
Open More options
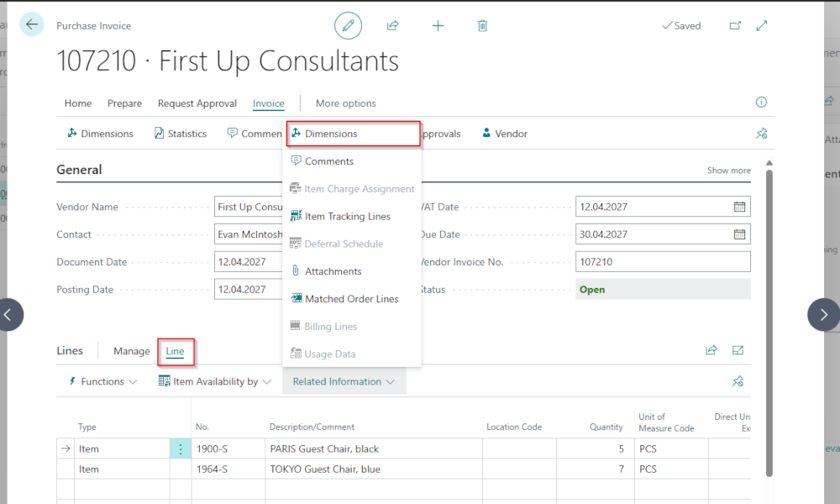345,103
